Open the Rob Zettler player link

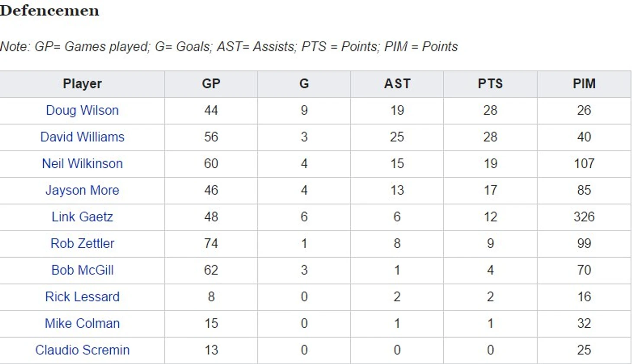pyautogui.click(x=82, y=243)
